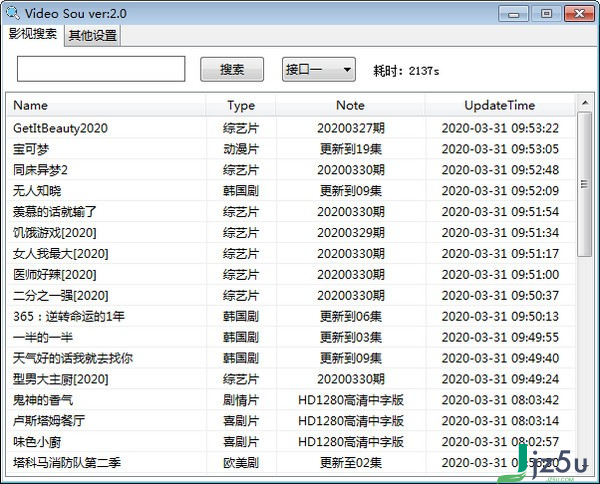Focus the search keyword input box

pos(101,69)
